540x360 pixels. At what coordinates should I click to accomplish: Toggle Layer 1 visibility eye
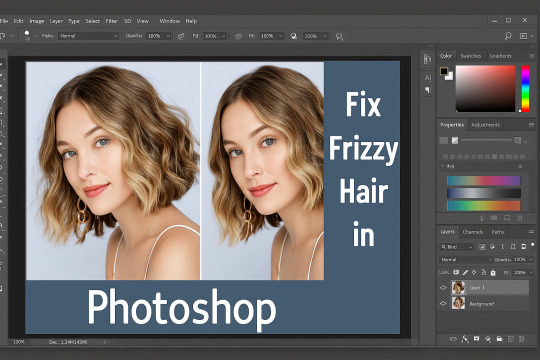click(443, 287)
